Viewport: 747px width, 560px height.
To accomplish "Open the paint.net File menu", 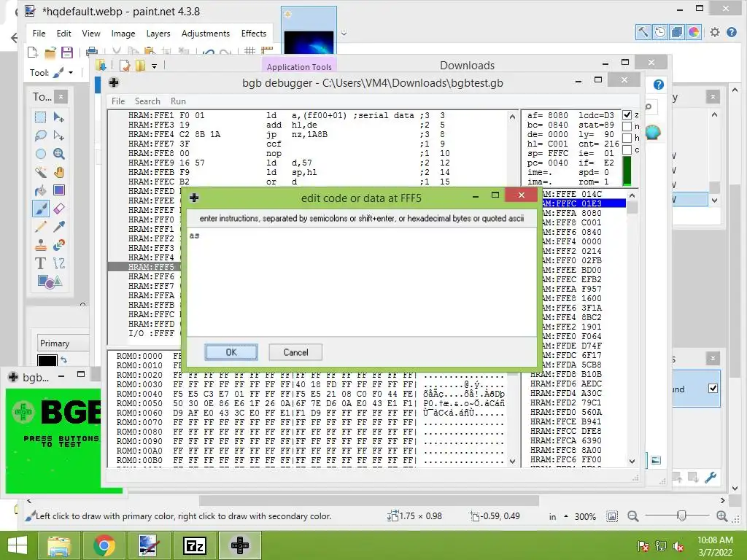I will tap(39, 34).
